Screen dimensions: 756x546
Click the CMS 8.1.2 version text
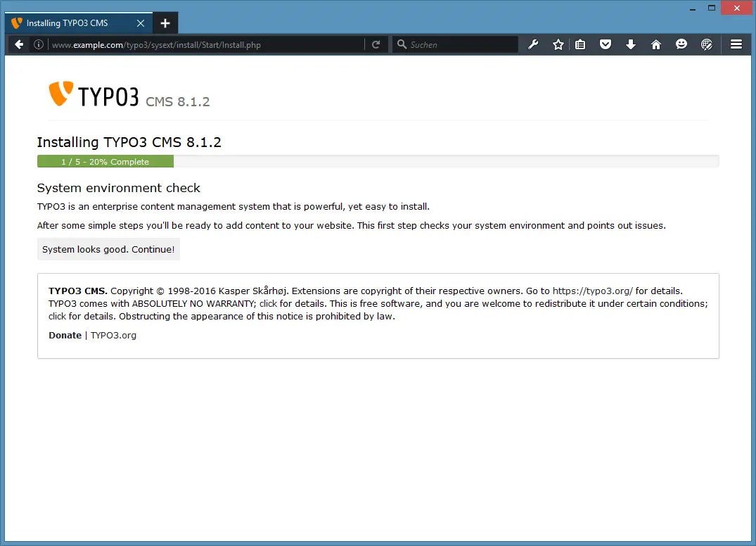[x=178, y=102]
